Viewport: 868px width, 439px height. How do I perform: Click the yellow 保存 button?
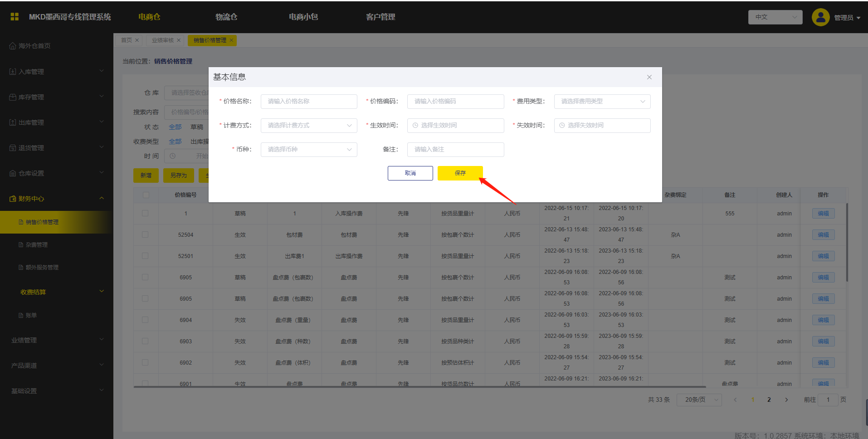[460, 173]
